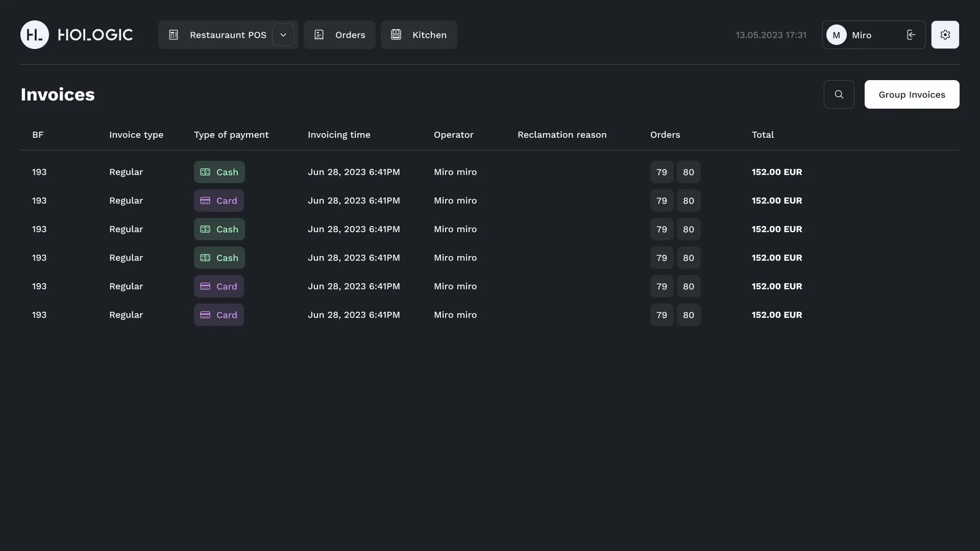Click the receipt icon inside the Orders button
Viewport: 980px width, 551px height.
pos(319,34)
